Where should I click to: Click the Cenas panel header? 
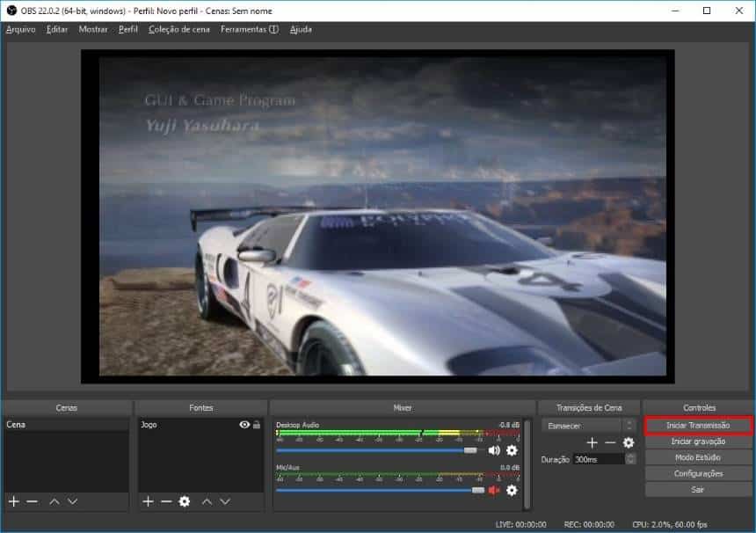pos(67,408)
